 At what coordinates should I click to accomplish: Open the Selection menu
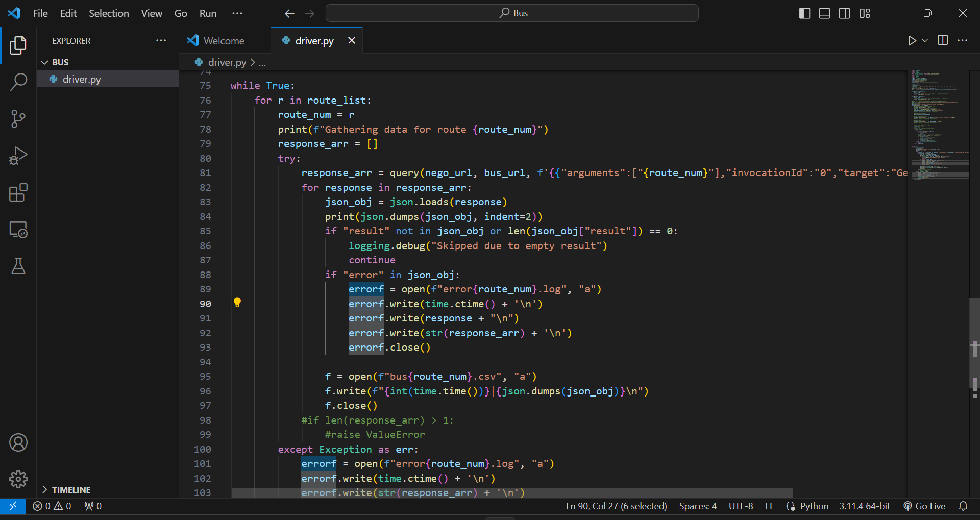[109, 13]
